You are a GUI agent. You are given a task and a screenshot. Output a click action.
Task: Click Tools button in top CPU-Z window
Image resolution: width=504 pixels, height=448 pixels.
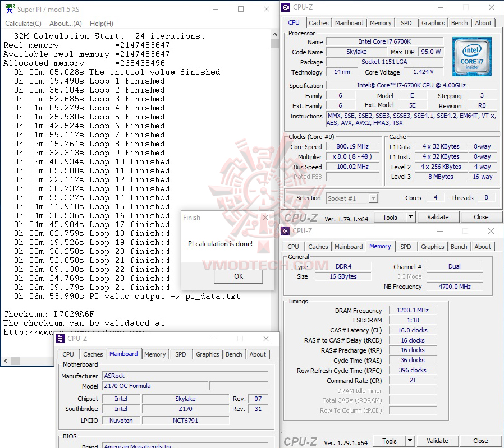(390, 218)
